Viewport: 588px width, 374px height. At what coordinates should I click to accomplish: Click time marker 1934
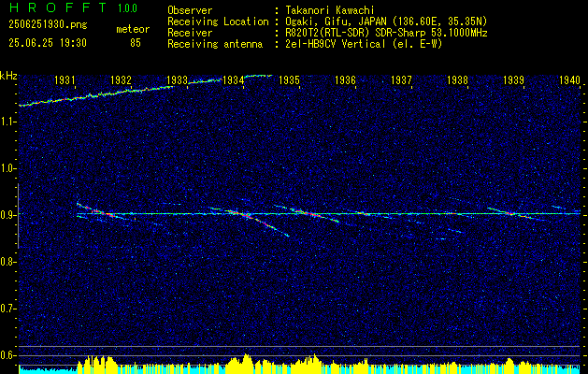coord(233,79)
